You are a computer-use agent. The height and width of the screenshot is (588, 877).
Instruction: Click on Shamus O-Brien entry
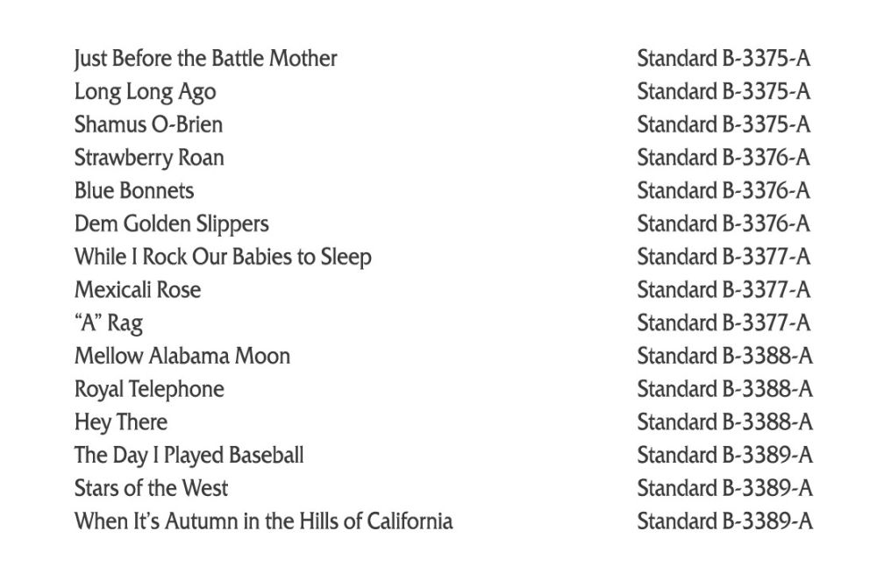click(x=148, y=124)
